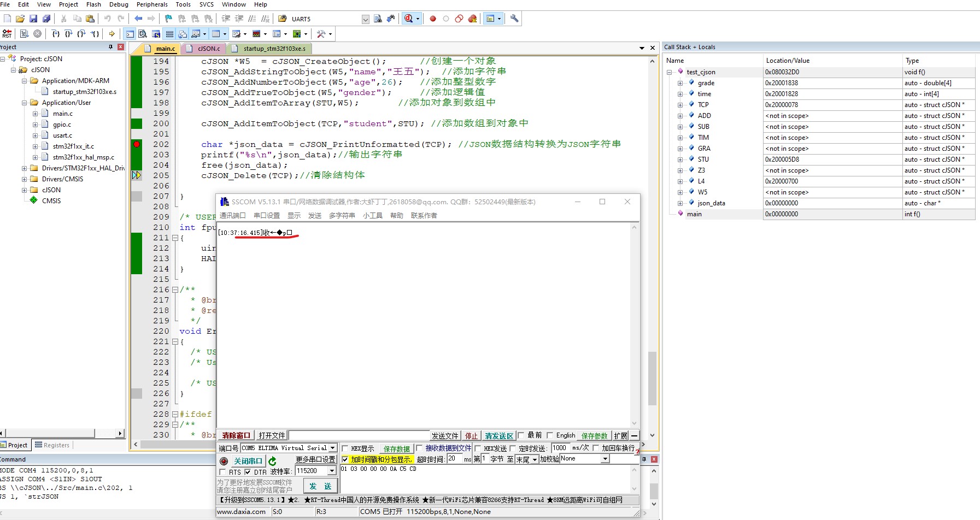Open the Peripherals menu

152,4
